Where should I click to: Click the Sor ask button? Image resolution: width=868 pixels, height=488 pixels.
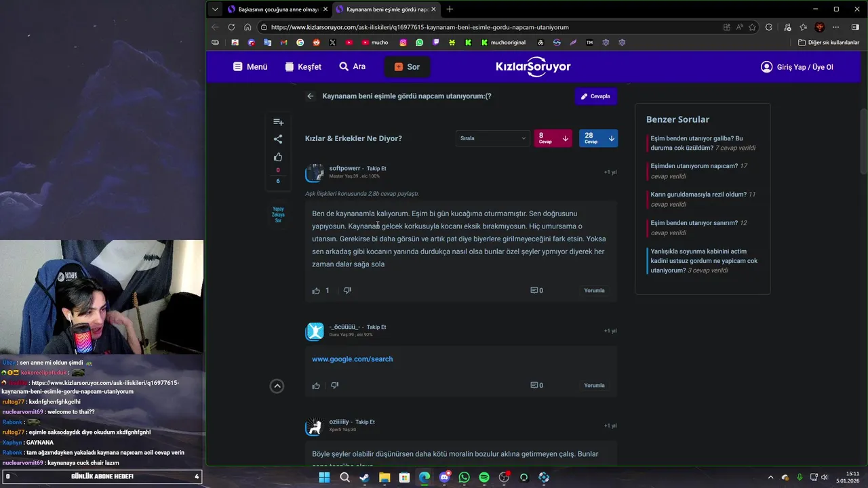point(407,66)
